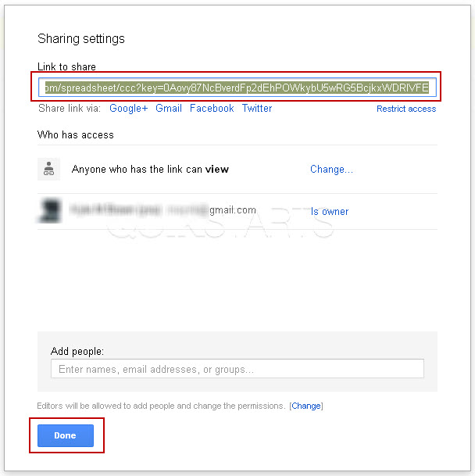
Task: Select the Anyone who has the link row text
Action: click(150, 169)
